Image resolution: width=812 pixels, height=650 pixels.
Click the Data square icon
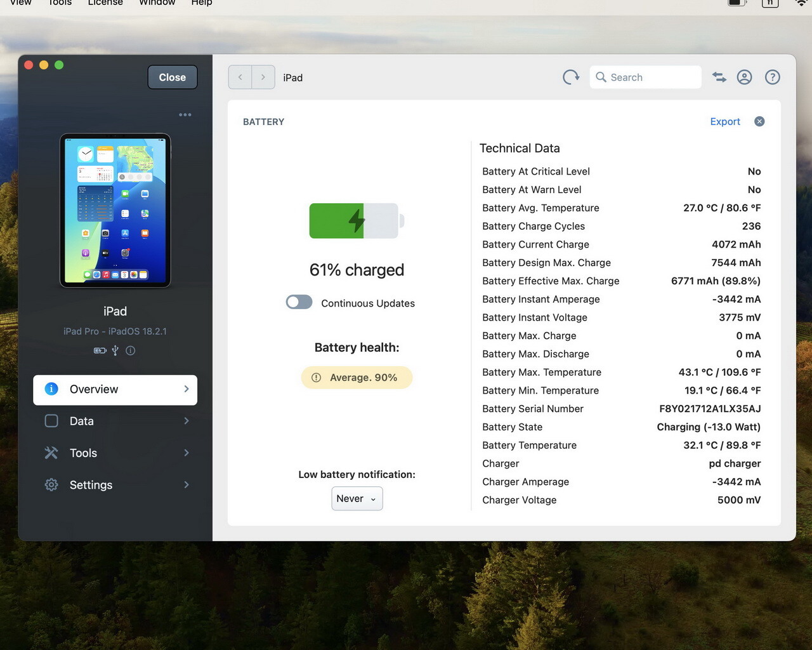point(51,421)
